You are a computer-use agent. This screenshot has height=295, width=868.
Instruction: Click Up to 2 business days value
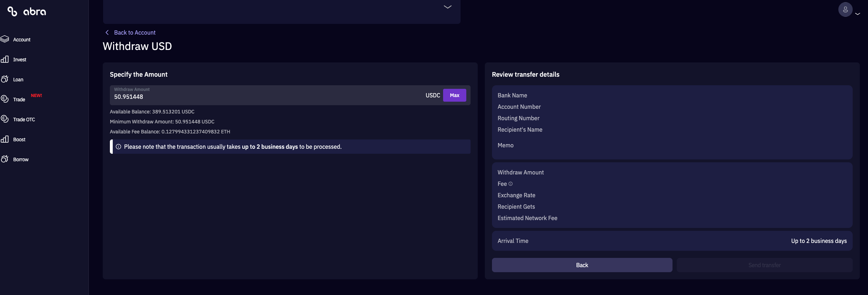[x=819, y=241]
